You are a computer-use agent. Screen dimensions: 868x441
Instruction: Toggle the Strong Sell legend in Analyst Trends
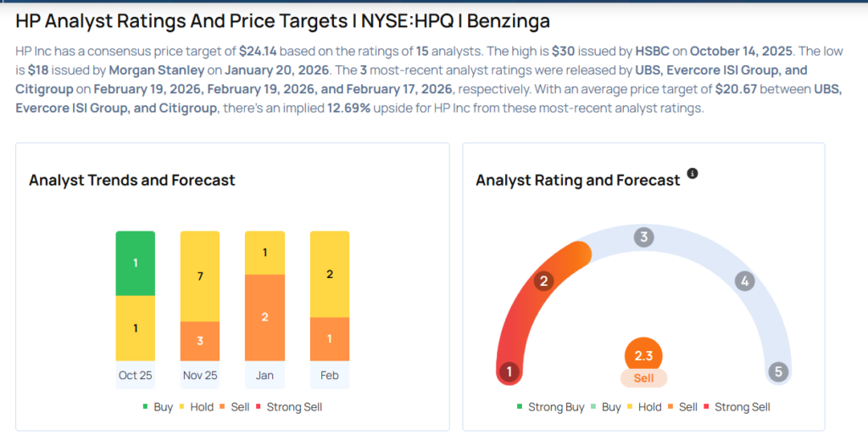click(x=288, y=407)
